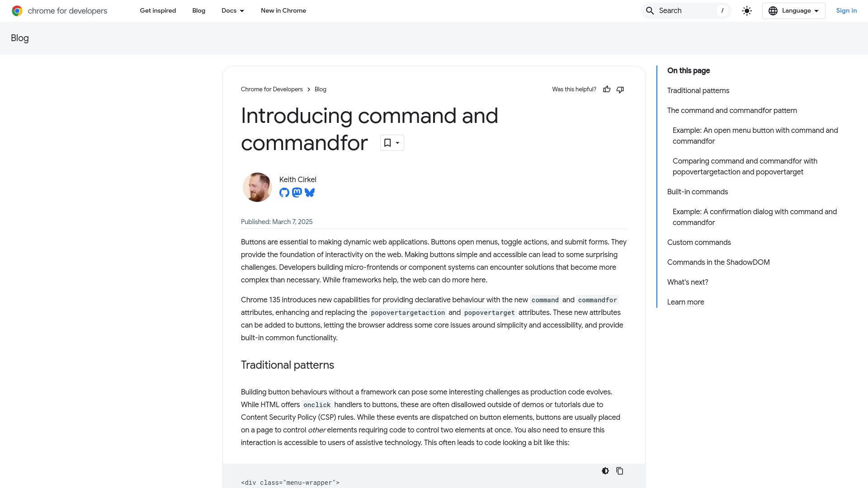Click the thumbs down not helpful icon

click(620, 89)
